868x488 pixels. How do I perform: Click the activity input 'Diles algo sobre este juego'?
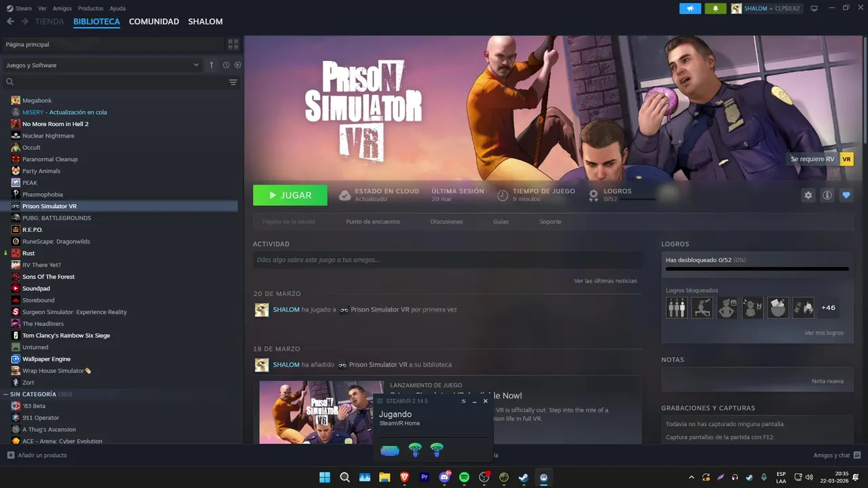point(448,260)
